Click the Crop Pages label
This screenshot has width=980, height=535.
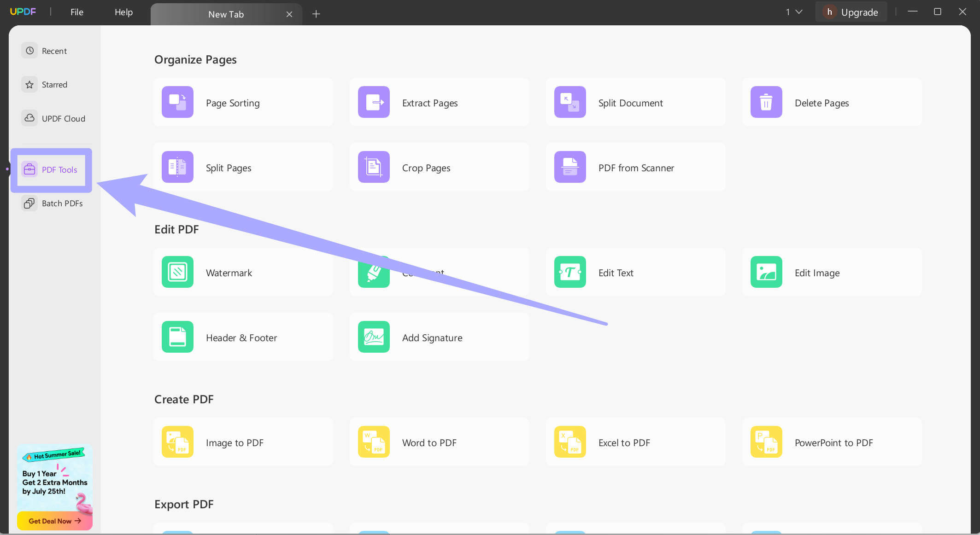click(426, 168)
